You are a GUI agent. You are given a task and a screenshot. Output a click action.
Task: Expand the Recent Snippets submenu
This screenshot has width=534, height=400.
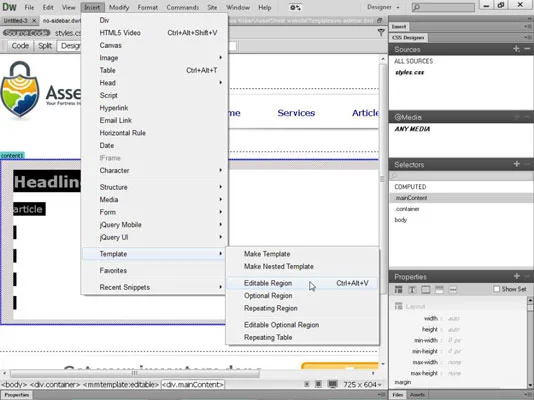155,287
